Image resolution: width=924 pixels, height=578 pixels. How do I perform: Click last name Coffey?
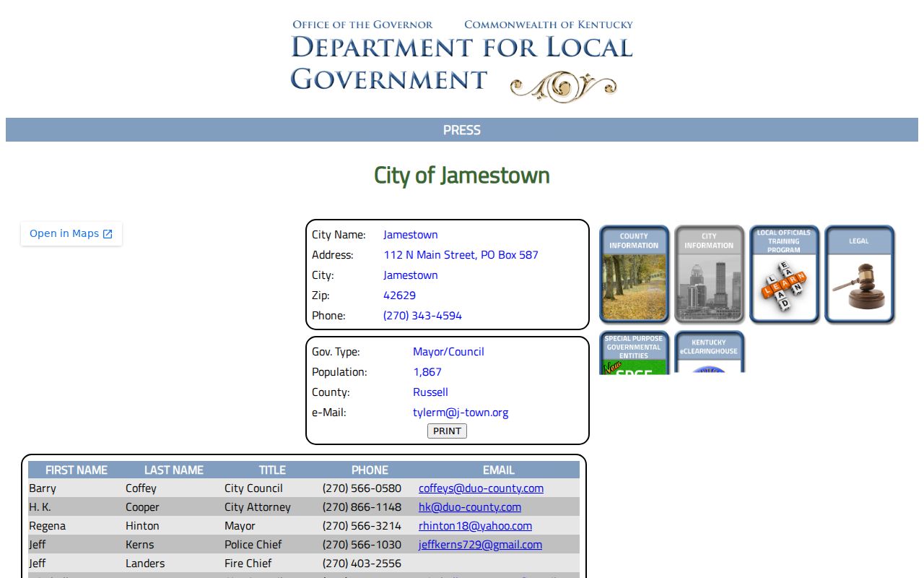pyautogui.click(x=141, y=488)
